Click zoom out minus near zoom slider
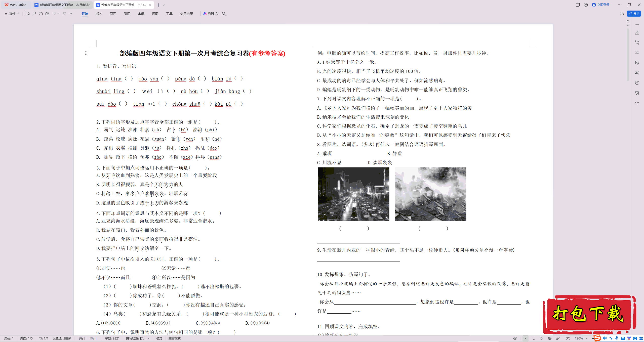 [x=593, y=338]
